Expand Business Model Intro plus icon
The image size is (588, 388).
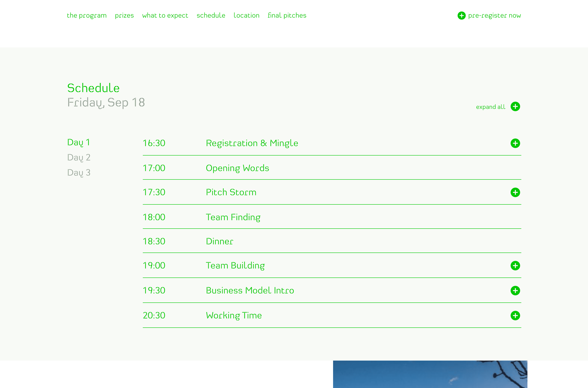(x=515, y=291)
